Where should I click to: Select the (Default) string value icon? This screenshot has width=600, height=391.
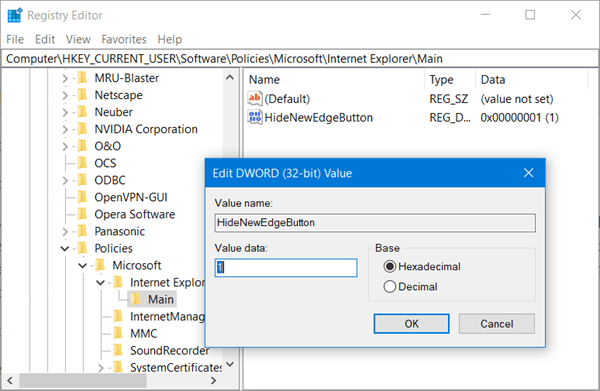click(255, 98)
